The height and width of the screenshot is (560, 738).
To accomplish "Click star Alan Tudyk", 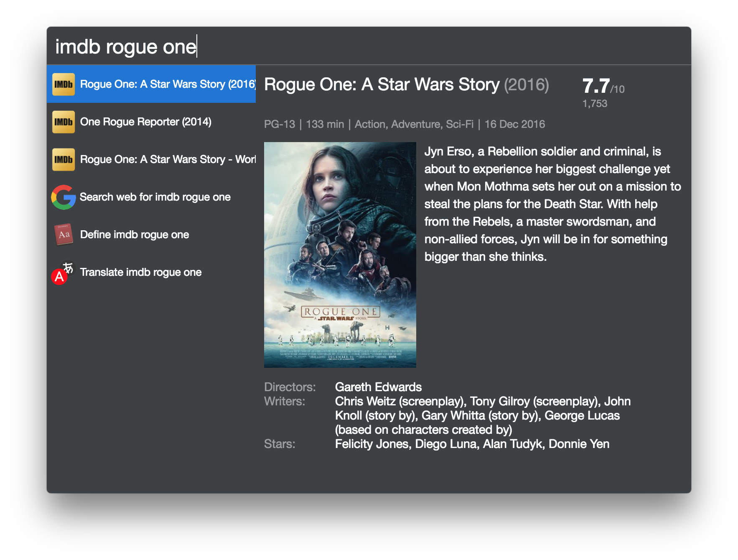I will pos(513,444).
